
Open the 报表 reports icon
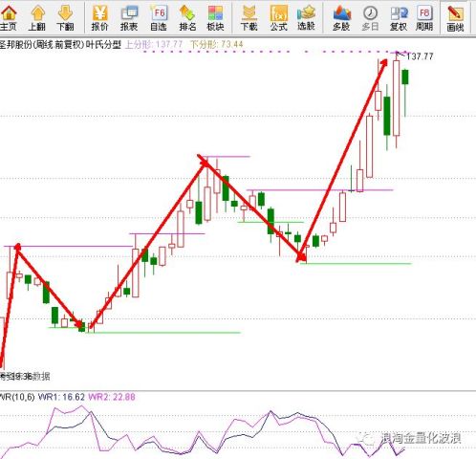[x=129, y=17]
